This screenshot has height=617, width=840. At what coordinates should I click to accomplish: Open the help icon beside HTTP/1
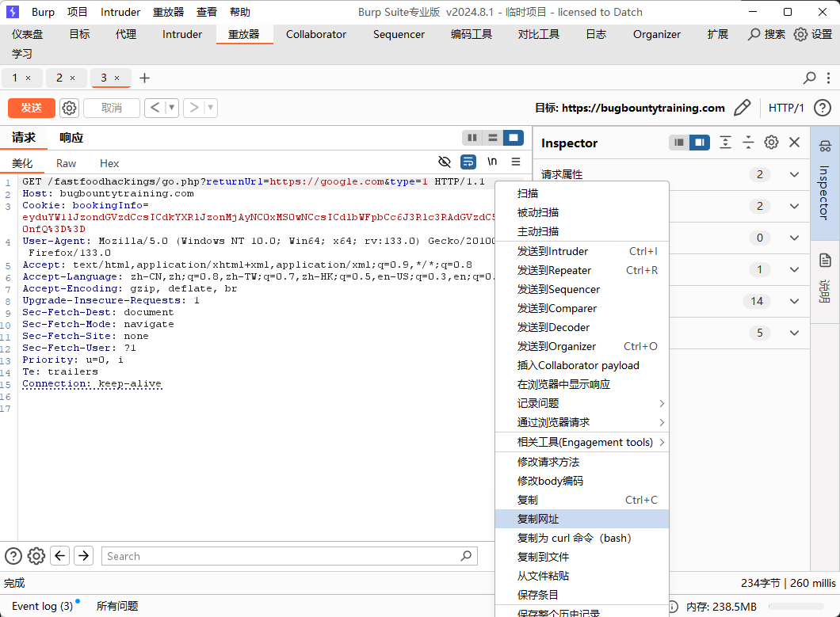(823, 108)
